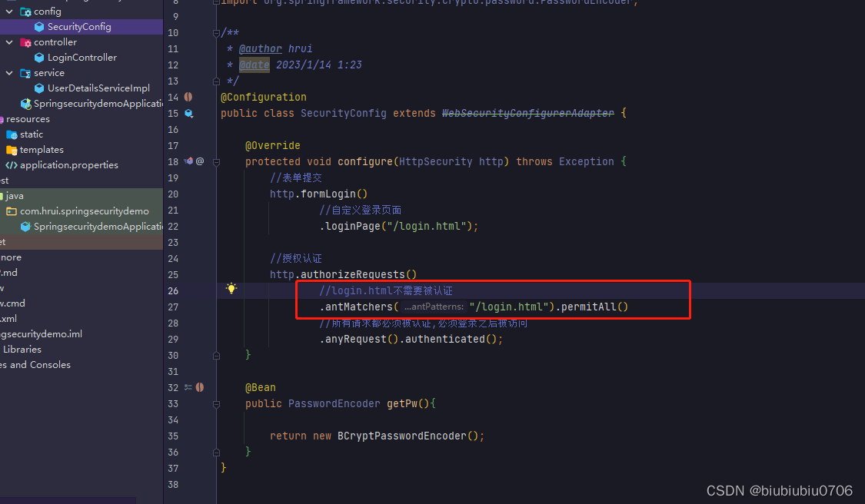Click the fold end marker on line 30
This screenshot has width=865, height=504.
[216, 356]
